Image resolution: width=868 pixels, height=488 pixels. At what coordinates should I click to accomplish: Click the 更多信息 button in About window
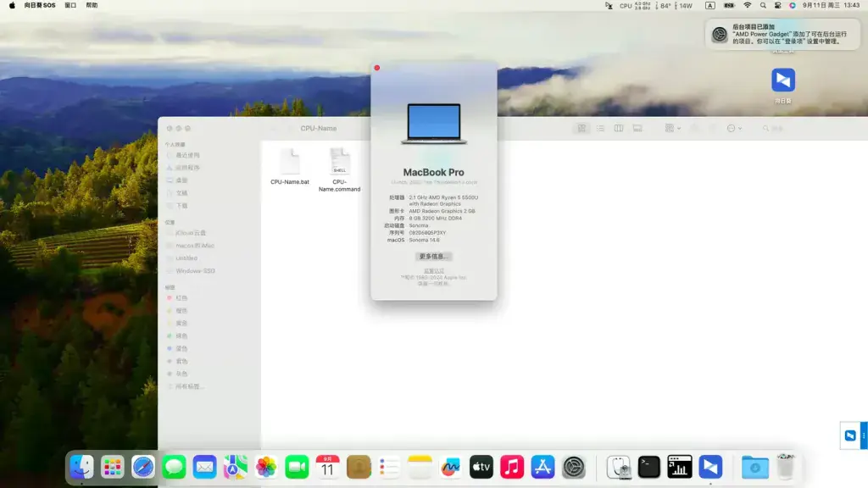433,257
